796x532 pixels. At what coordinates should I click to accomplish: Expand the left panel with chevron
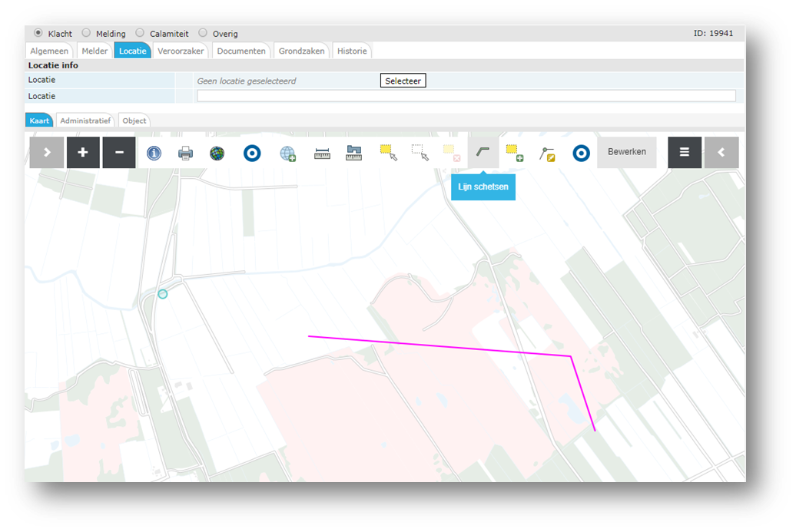47,153
